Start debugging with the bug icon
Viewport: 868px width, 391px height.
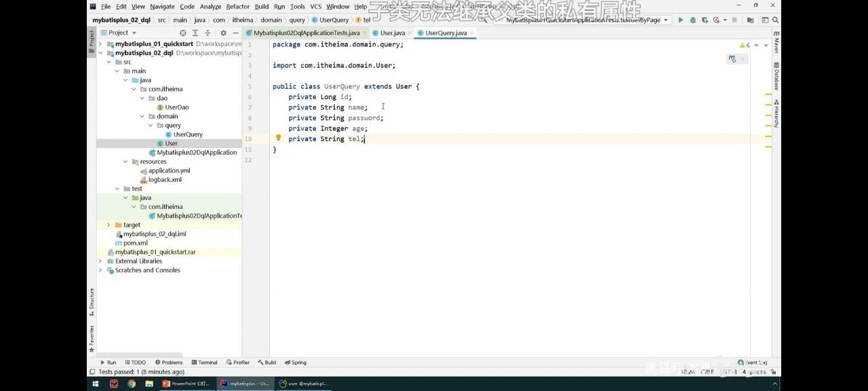pos(692,20)
